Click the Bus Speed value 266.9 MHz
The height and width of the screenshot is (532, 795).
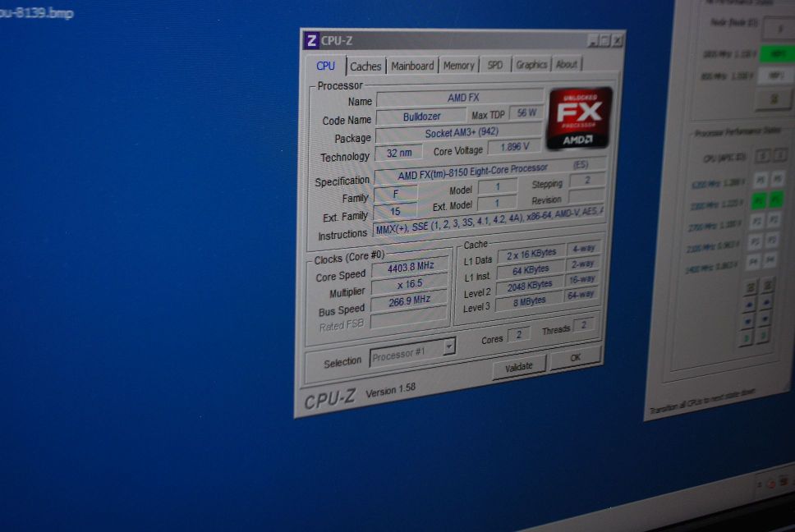click(409, 301)
